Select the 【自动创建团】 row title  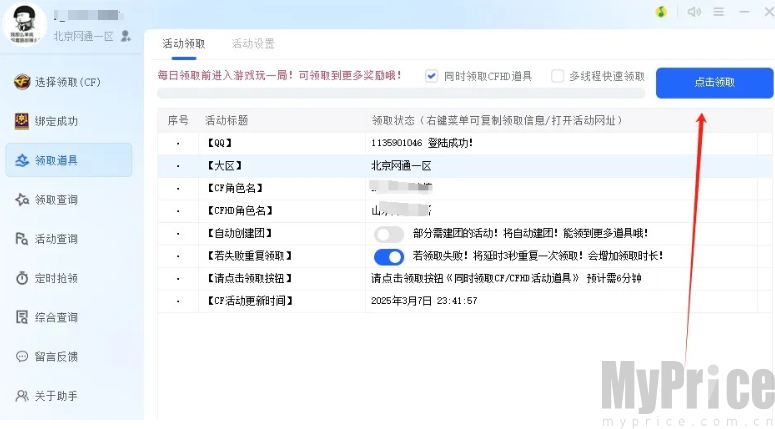pyautogui.click(x=240, y=233)
